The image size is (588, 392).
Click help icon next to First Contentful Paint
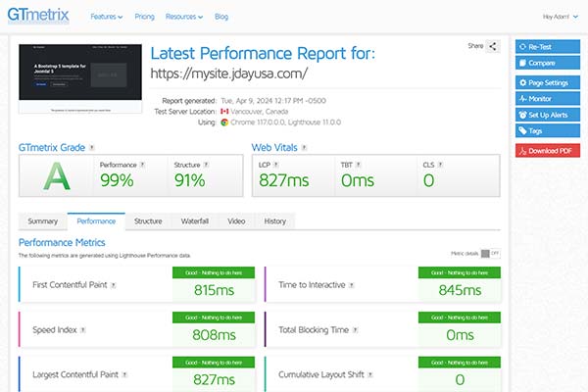(114, 286)
